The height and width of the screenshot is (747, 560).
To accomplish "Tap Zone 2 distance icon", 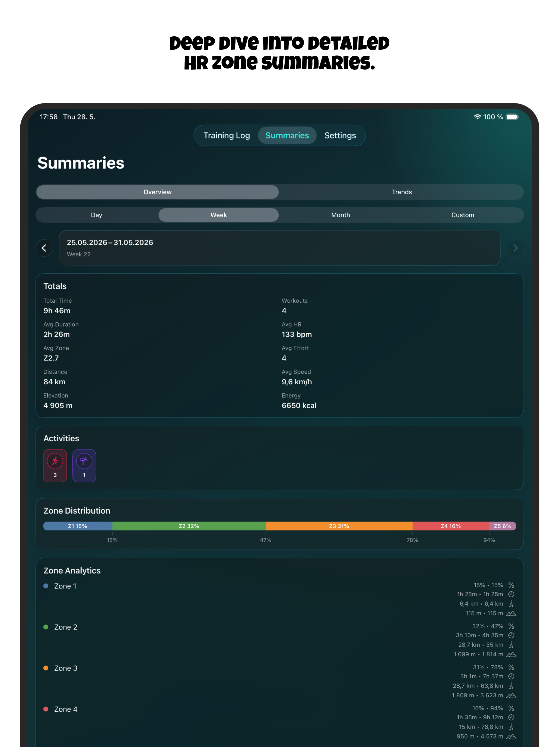I will pyautogui.click(x=511, y=645).
